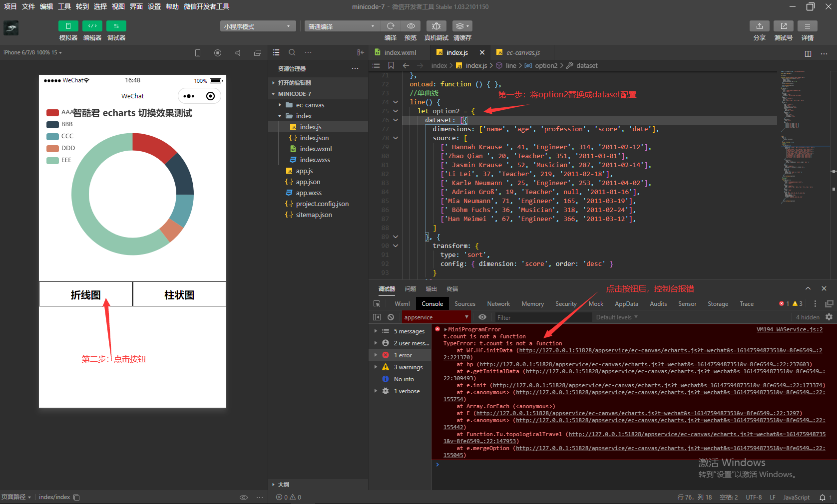The height and width of the screenshot is (504, 837).
Task: Expand the 大纲 outline section
Action: 318,485
